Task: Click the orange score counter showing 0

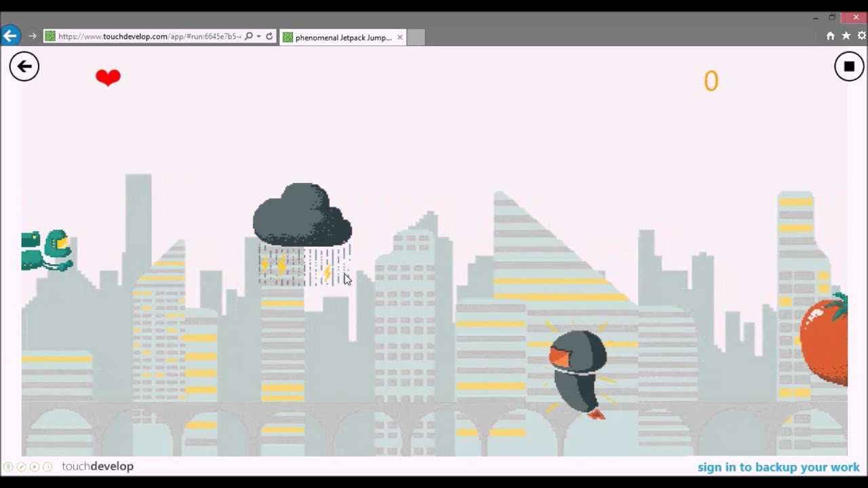Action: (x=711, y=81)
